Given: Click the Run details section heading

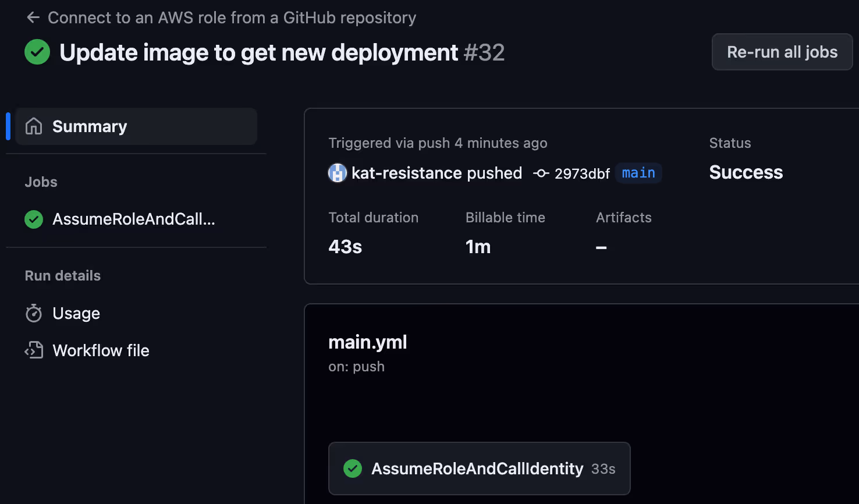Looking at the screenshot, I should tap(63, 276).
